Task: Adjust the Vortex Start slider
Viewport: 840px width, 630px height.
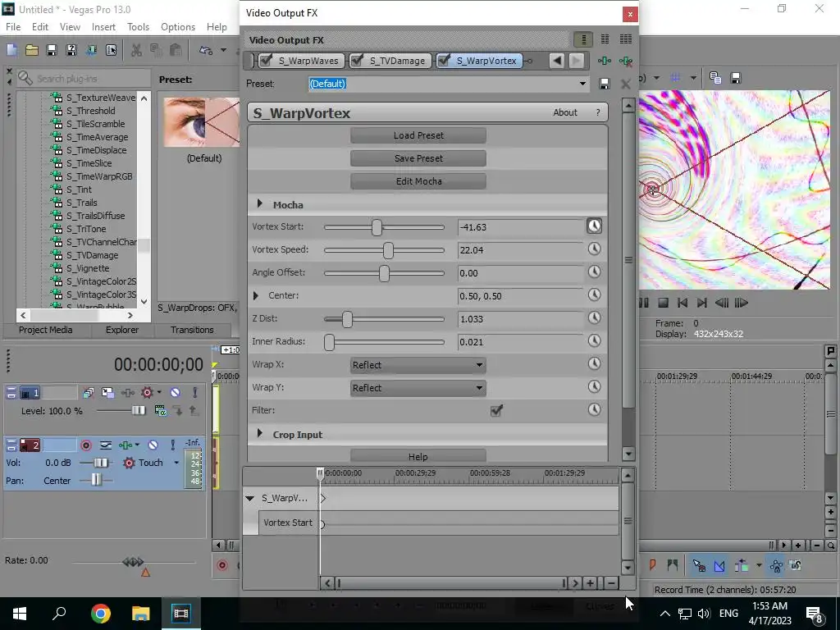Action: tap(377, 227)
